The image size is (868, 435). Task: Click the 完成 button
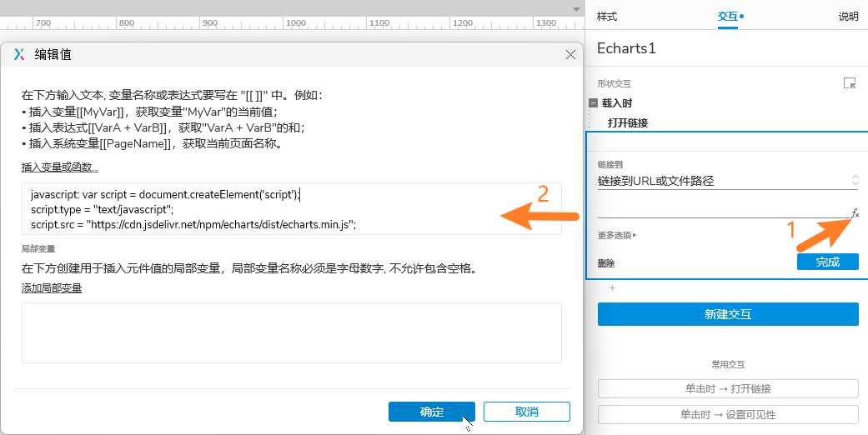pyautogui.click(x=827, y=262)
